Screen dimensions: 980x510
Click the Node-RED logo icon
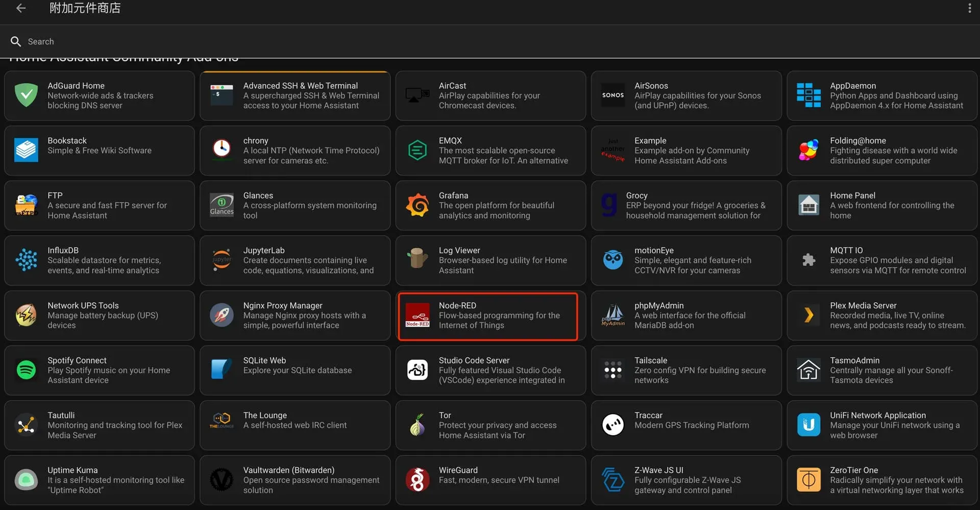point(417,315)
